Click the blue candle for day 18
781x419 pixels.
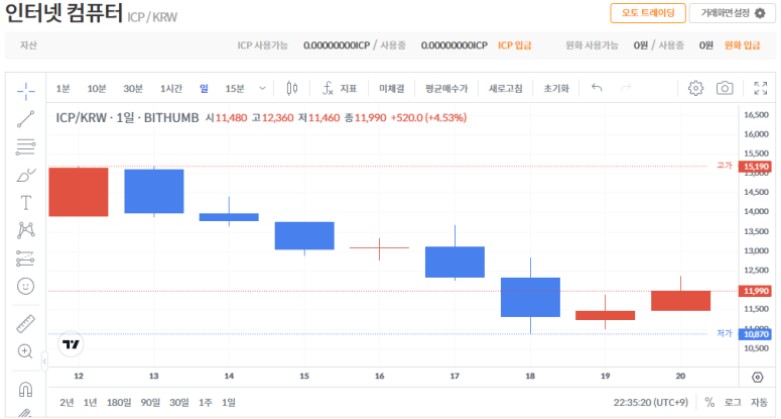(x=530, y=297)
